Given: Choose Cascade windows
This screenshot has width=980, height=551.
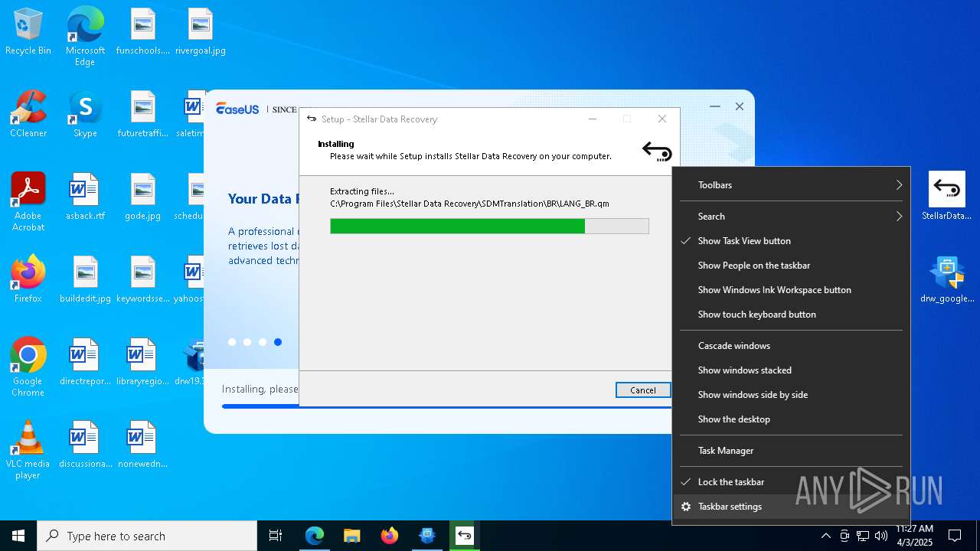Looking at the screenshot, I should [791, 346].
